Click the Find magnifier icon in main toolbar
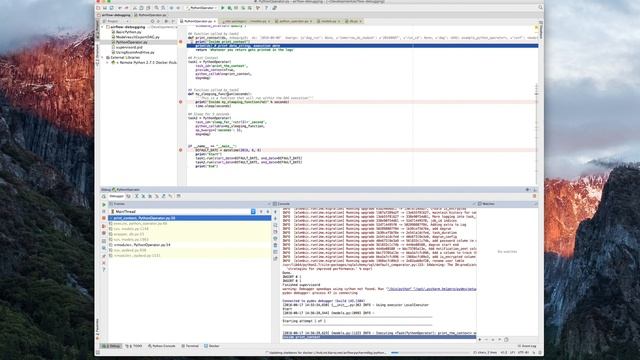 coord(156,8)
